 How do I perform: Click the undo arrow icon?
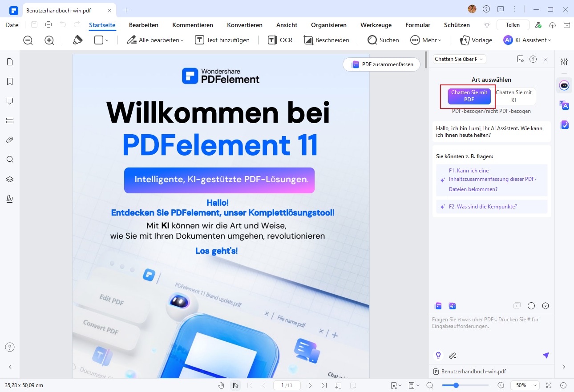(x=63, y=25)
